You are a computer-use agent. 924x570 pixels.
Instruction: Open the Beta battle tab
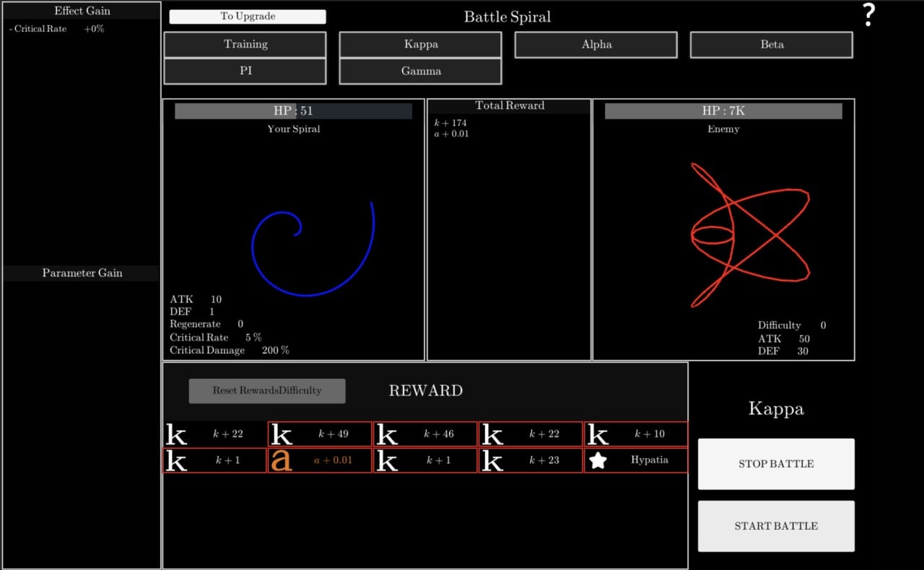pos(772,45)
